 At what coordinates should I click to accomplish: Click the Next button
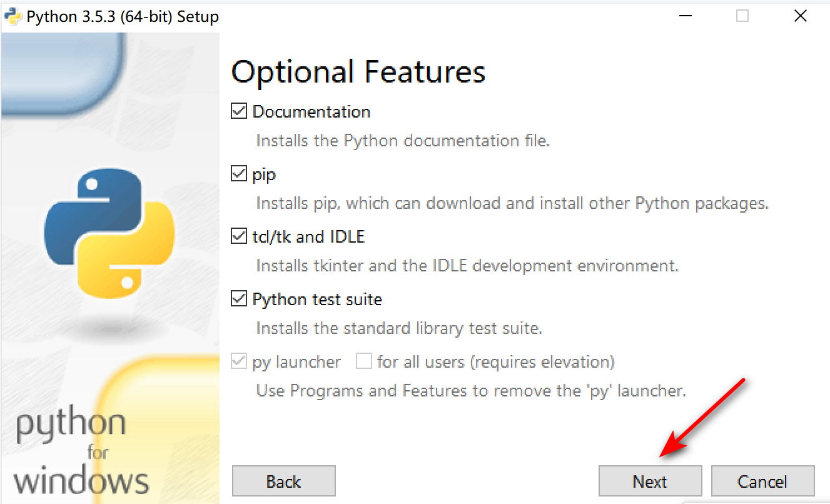click(x=650, y=481)
